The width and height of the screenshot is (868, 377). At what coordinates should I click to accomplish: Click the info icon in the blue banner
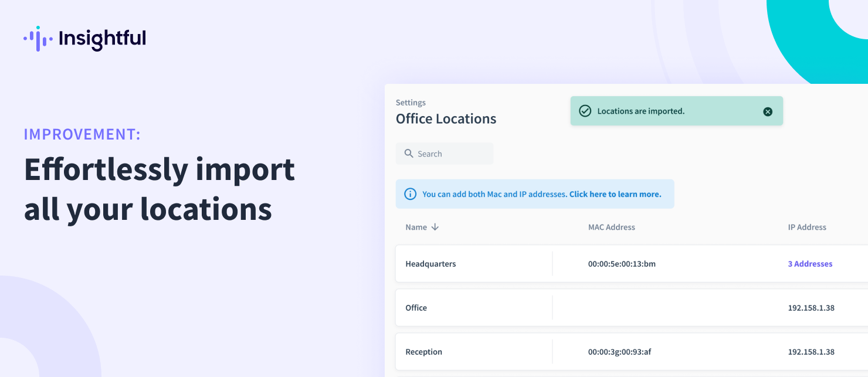(x=411, y=194)
